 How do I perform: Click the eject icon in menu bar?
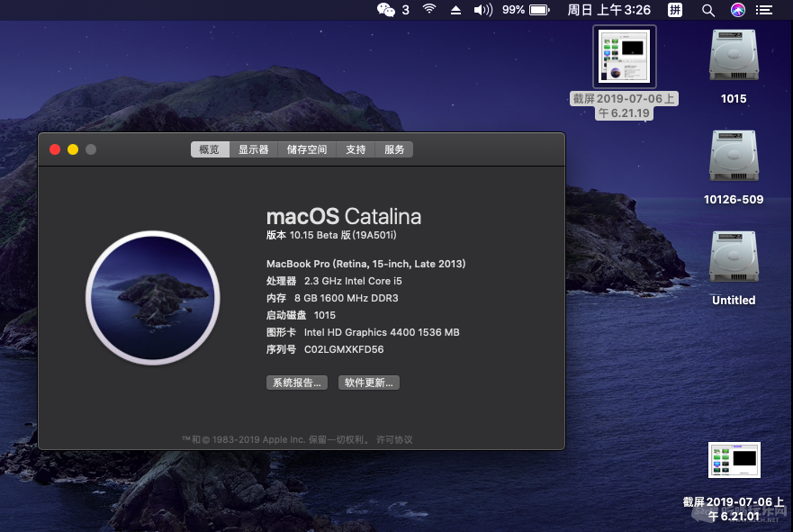[455, 10]
